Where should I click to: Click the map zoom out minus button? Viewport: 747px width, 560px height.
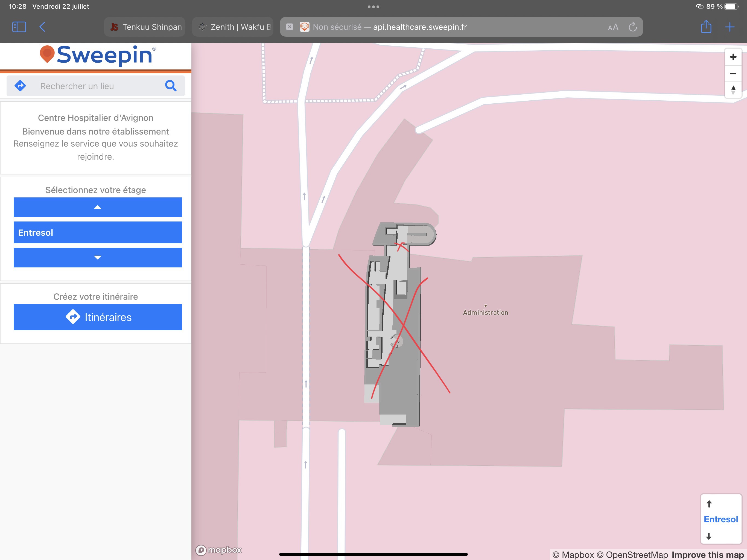point(733,74)
